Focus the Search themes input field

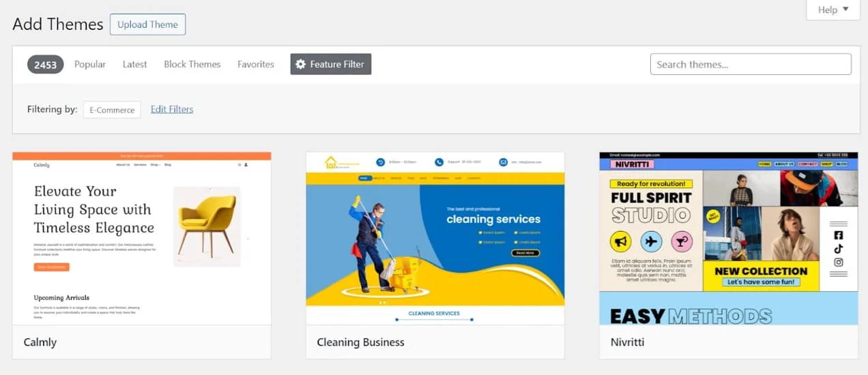click(751, 64)
